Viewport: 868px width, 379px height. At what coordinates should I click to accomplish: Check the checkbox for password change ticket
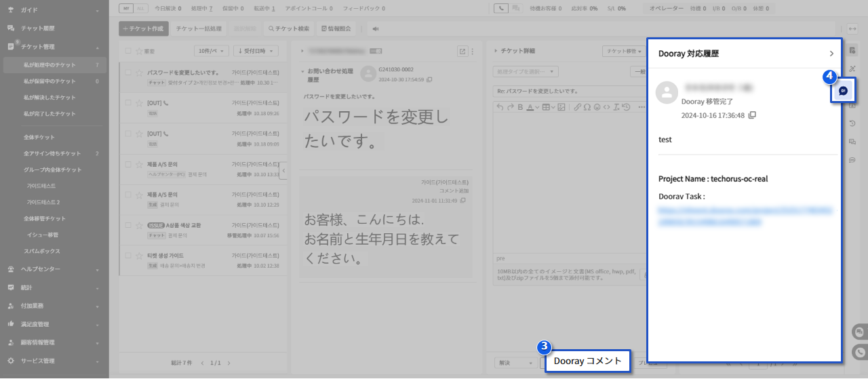(x=128, y=73)
